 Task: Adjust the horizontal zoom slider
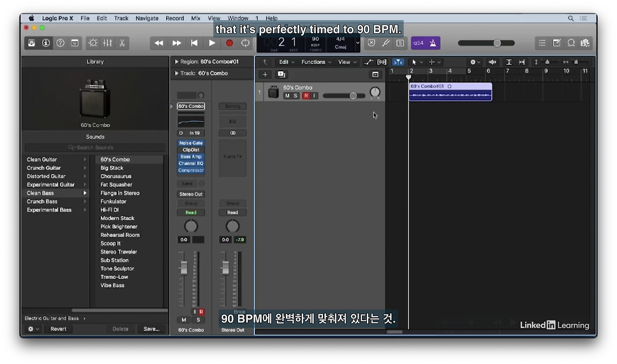pos(576,62)
